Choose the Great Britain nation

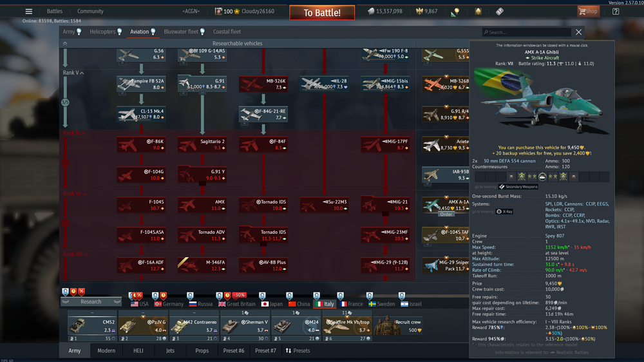point(237,304)
